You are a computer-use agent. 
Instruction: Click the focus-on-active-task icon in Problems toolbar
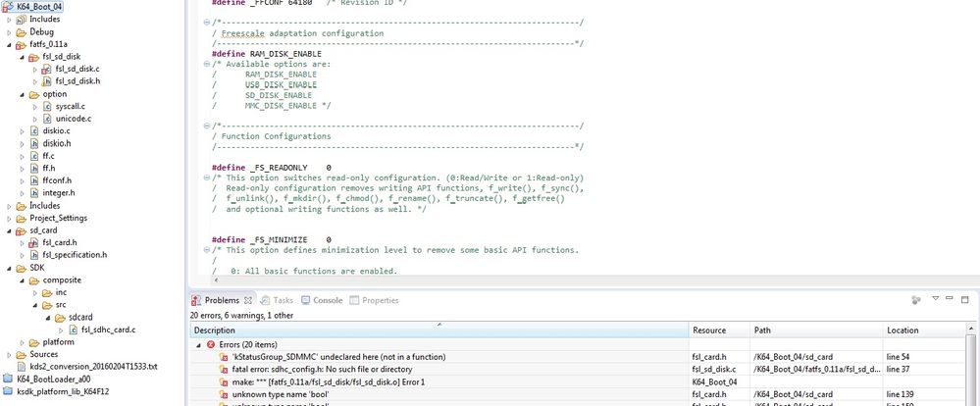(x=916, y=300)
